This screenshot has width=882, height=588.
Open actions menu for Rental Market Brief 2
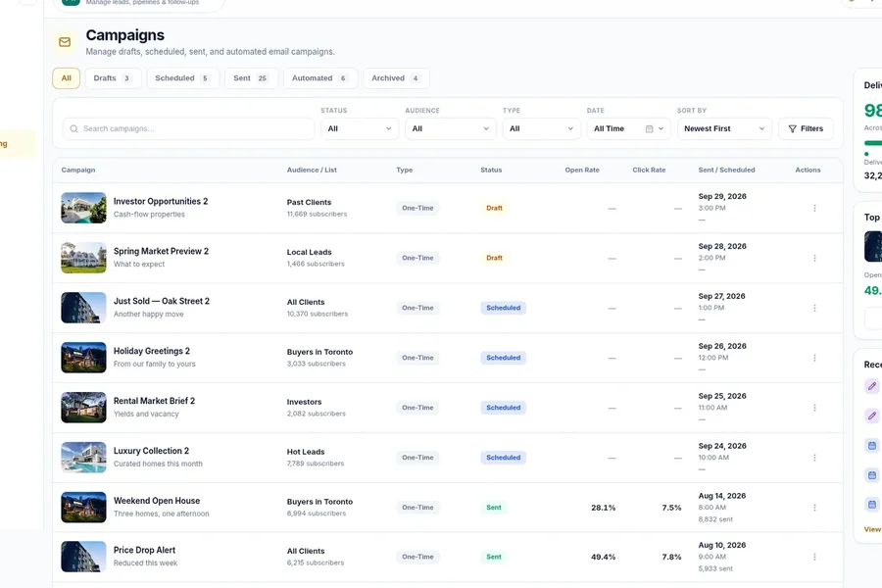814,408
